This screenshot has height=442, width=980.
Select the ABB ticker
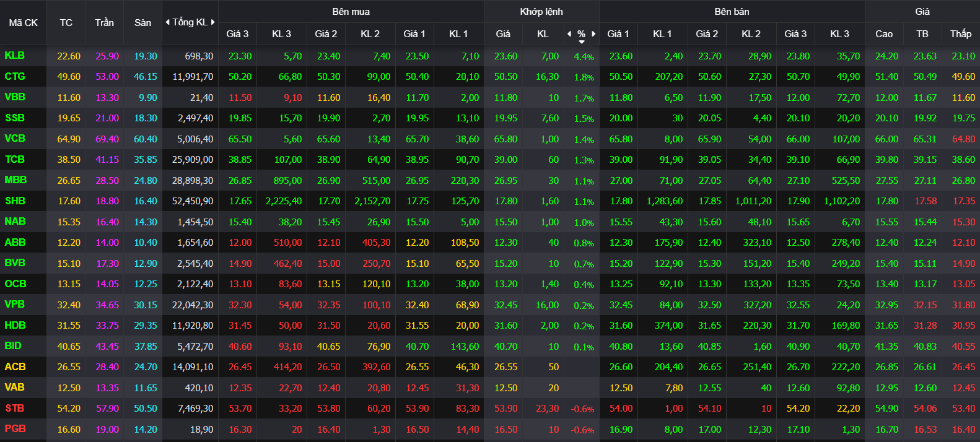(x=15, y=243)
